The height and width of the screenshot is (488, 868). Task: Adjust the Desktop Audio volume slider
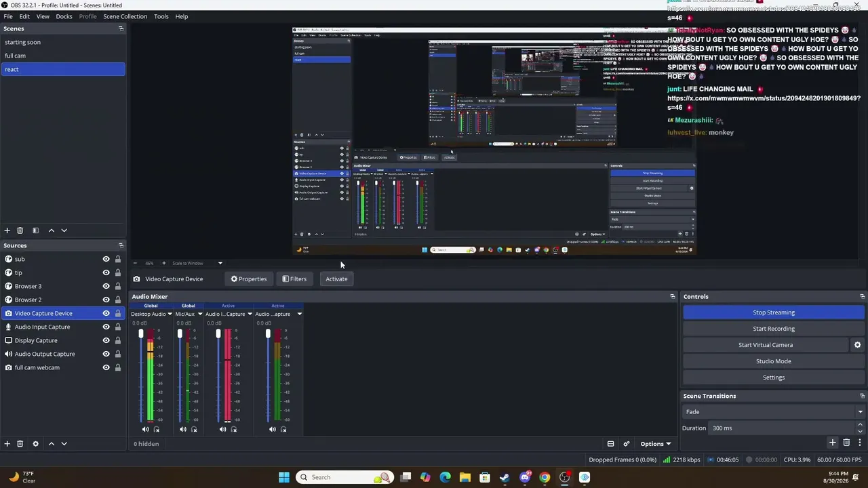pos(141,333)
